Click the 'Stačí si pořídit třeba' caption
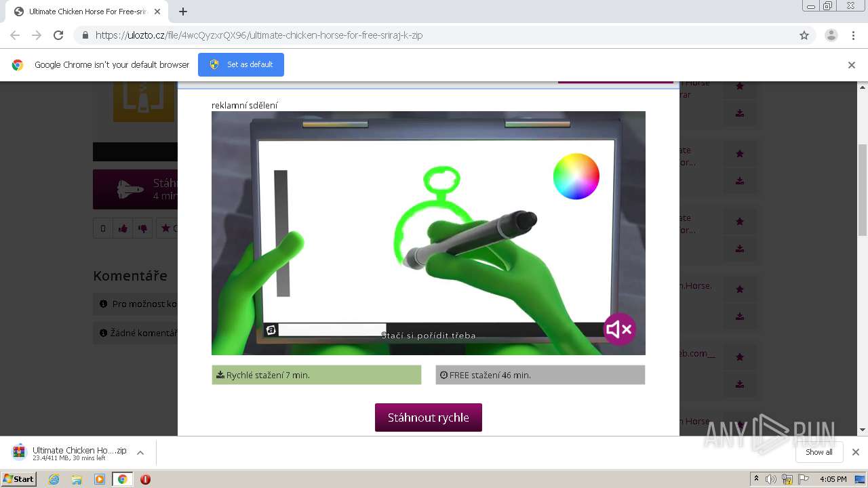Viewport: 868px width, 488px height. [429, 335]
